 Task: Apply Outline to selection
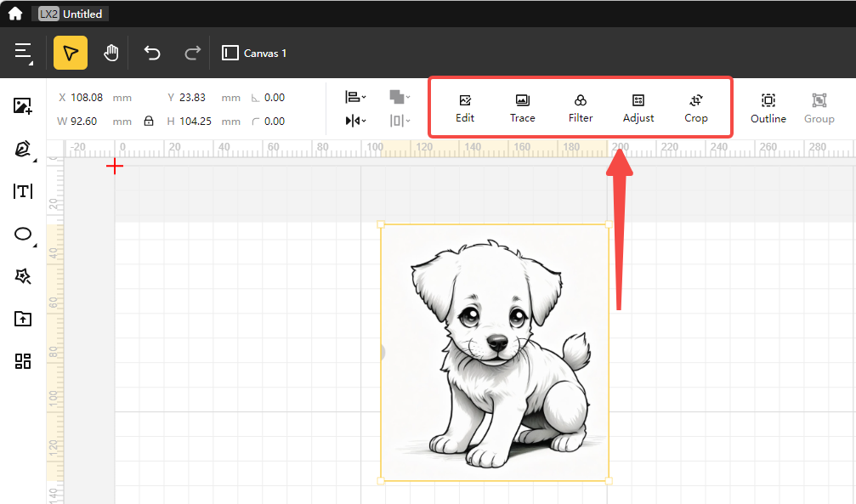click(768, 108)
